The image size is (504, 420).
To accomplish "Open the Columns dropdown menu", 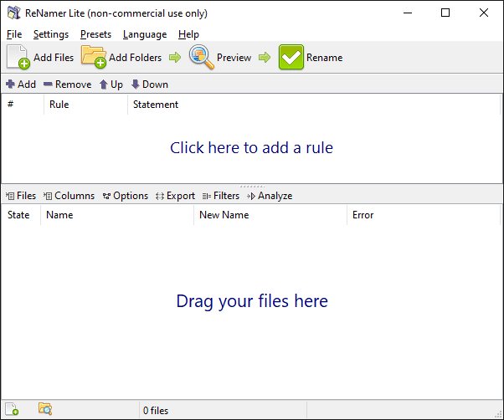I will point(69,196).
